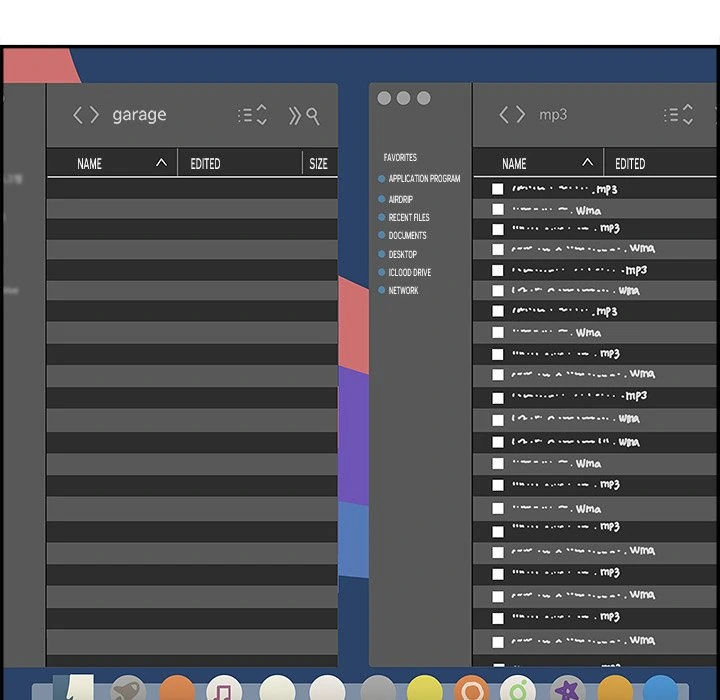Screen dimensions: 720x700
Task: Go back in the garage window
Action: tap(78, 115)
